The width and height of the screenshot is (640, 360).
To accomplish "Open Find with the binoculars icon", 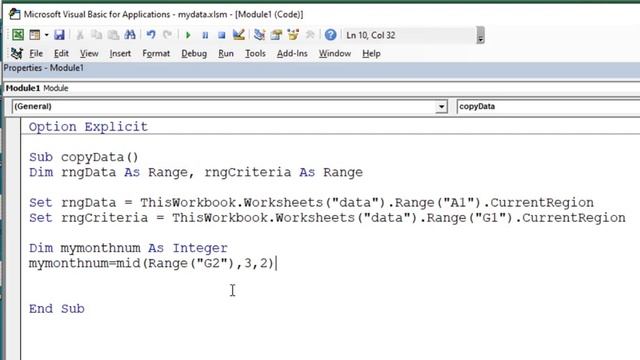I will [x=130, y=35].
